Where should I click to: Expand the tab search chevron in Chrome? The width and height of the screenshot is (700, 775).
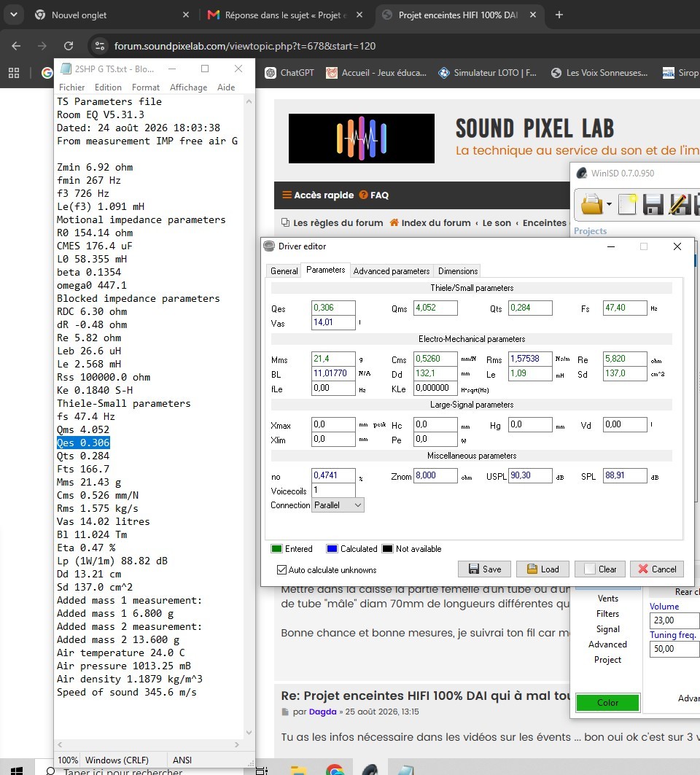click(14, 15)
